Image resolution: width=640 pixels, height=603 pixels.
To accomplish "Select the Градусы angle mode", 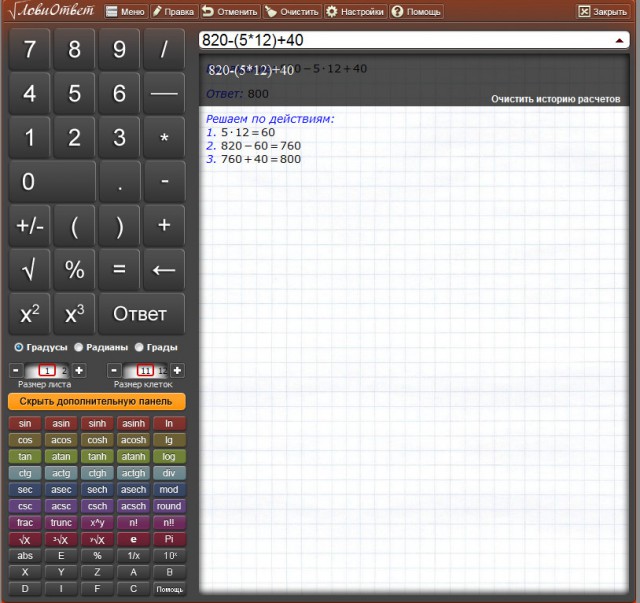I will (19, 347).
